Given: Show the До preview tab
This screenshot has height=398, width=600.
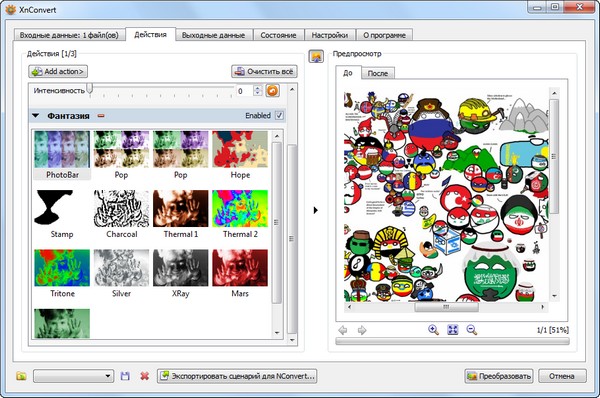Looking at the screenshot, I should (x=347, y=73).
